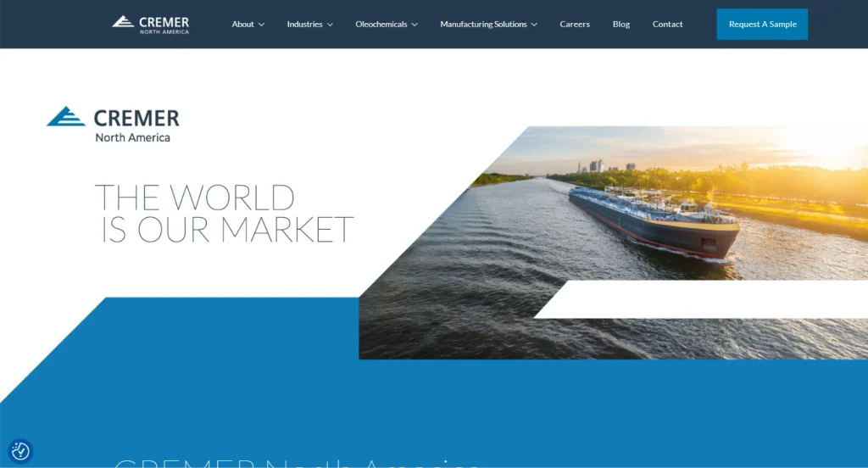Viewport: 868px width, 468px height.
Task: Click the CREMER logo in the navigation bar
Action: [x=151, y=25]
